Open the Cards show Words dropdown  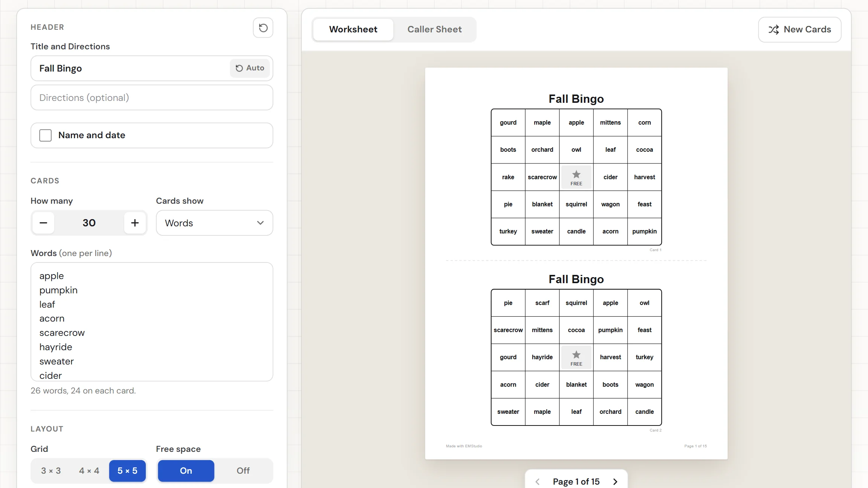click(214, 223)
